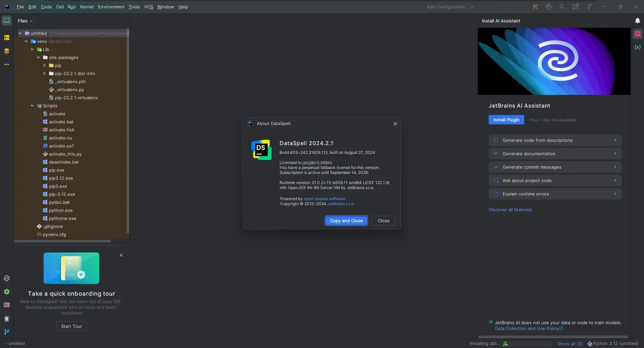Open Explain runtime errors feature
Image resolution: width=644 pixels, height=348 pixels.
pyautogui.click(x=555, y=194)
